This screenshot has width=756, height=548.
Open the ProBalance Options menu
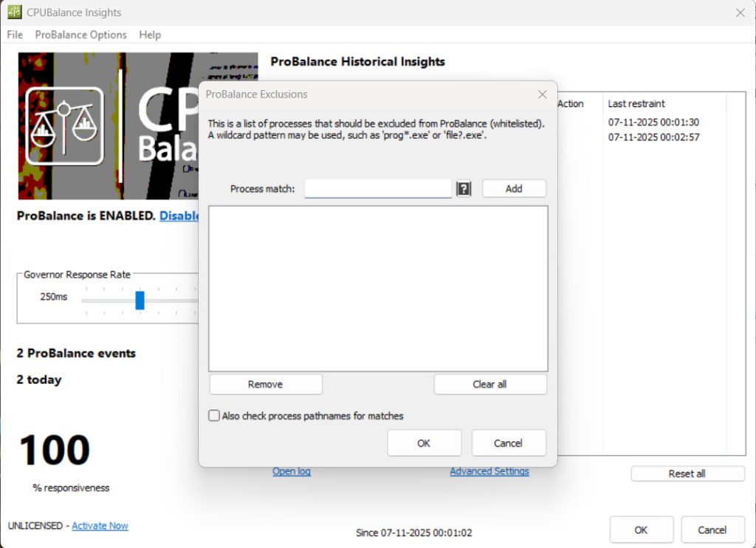[x=80, y=35]
